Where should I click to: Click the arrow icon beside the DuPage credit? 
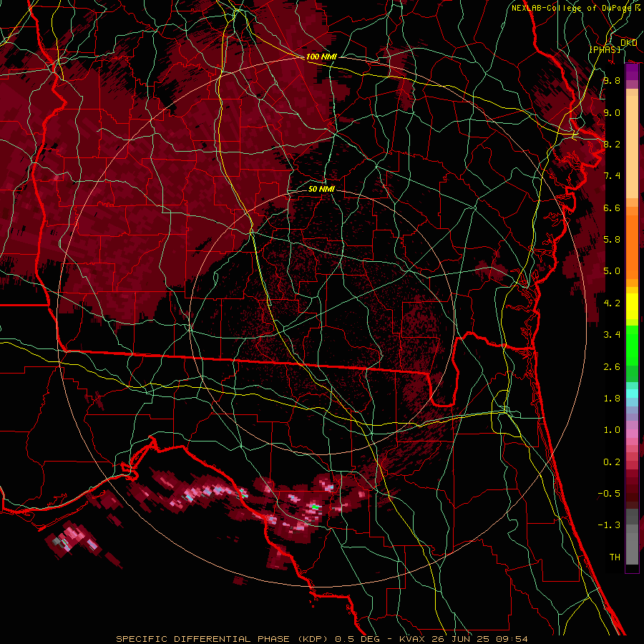(x=638, y=7)
